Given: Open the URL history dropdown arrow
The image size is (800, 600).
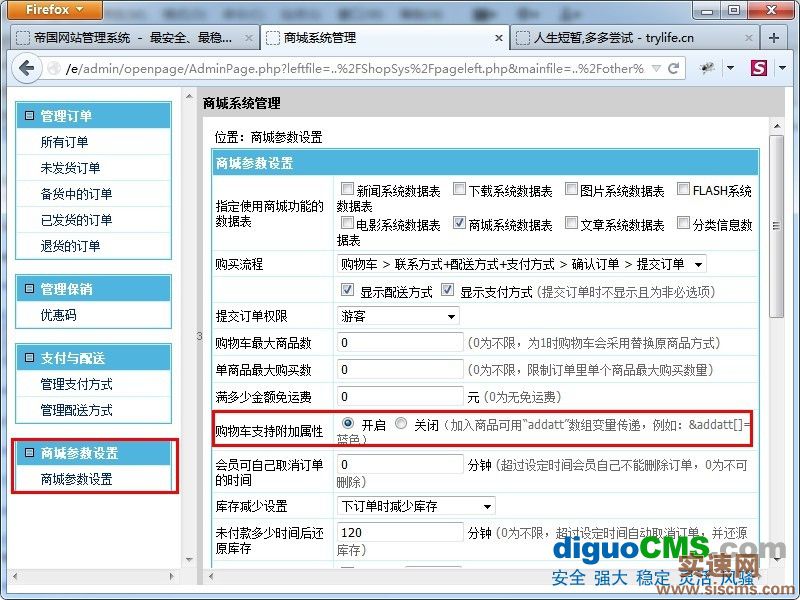Looking at the screenshot, I should click(657, 68).
